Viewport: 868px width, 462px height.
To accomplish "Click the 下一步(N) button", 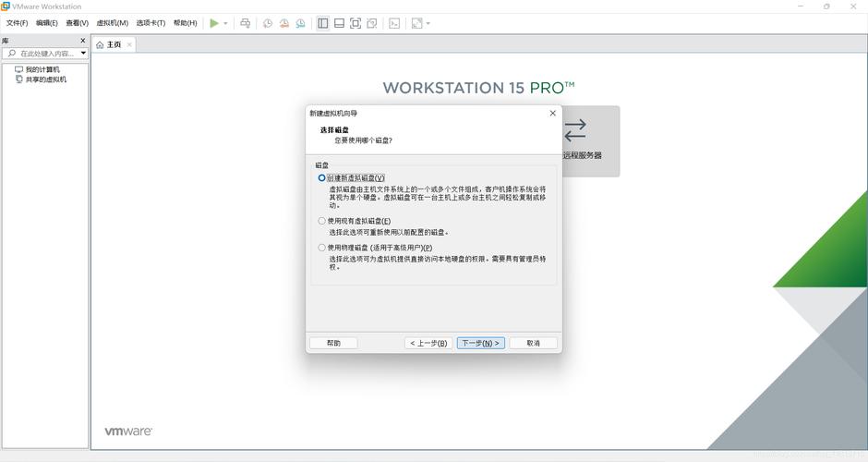I will coord(480,343).
